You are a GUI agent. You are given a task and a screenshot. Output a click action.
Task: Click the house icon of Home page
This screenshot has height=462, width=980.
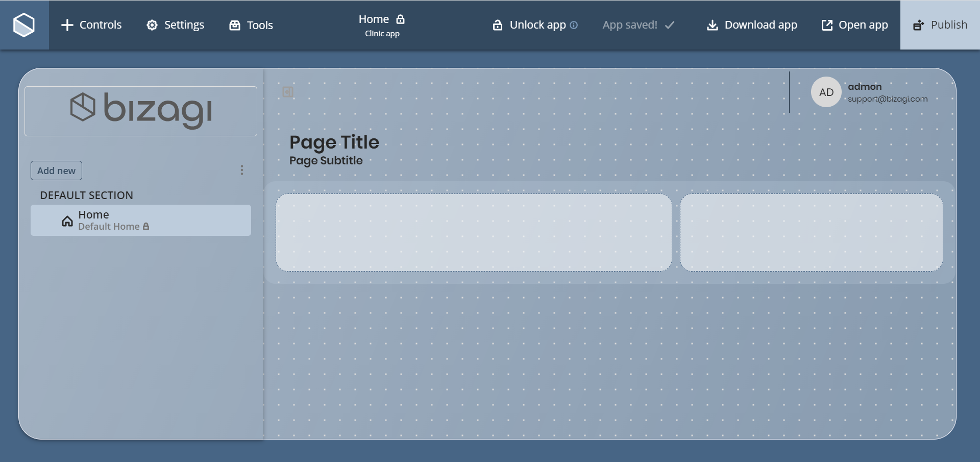(x=67, y=221)
